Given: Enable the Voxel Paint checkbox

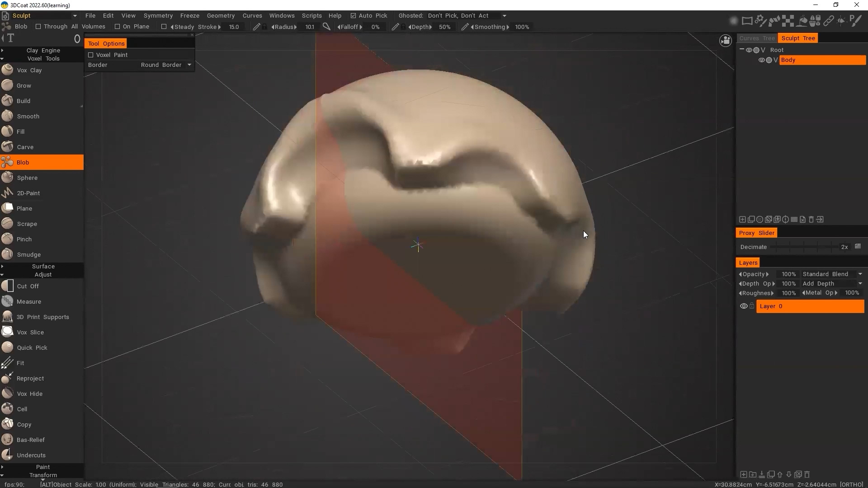Looking at the screenshot, I should 91,55.
